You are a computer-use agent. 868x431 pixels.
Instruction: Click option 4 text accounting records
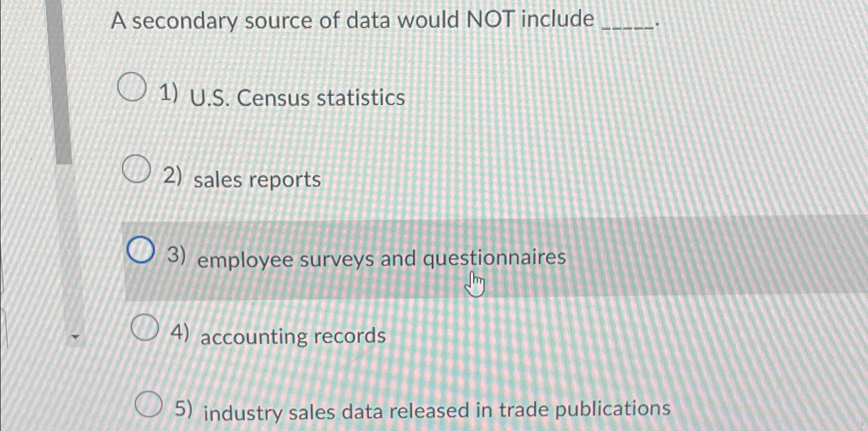click(291, 336)
